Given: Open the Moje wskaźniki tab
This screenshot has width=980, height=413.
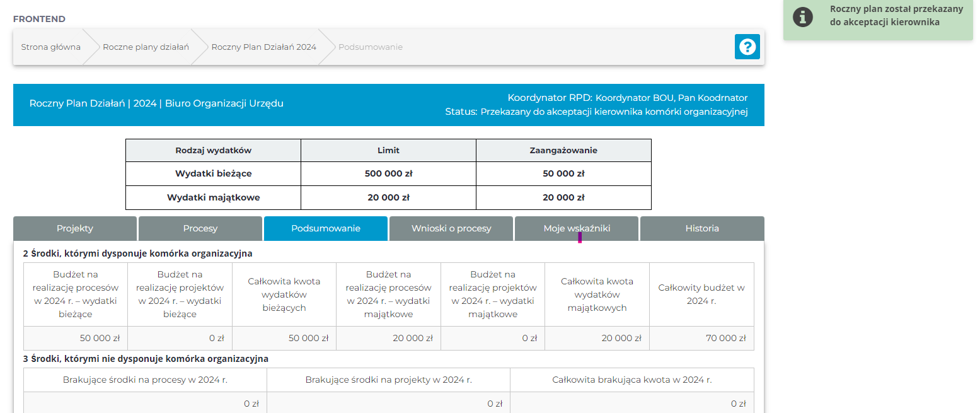Looking at the screenshot, I should pos(576,228).
